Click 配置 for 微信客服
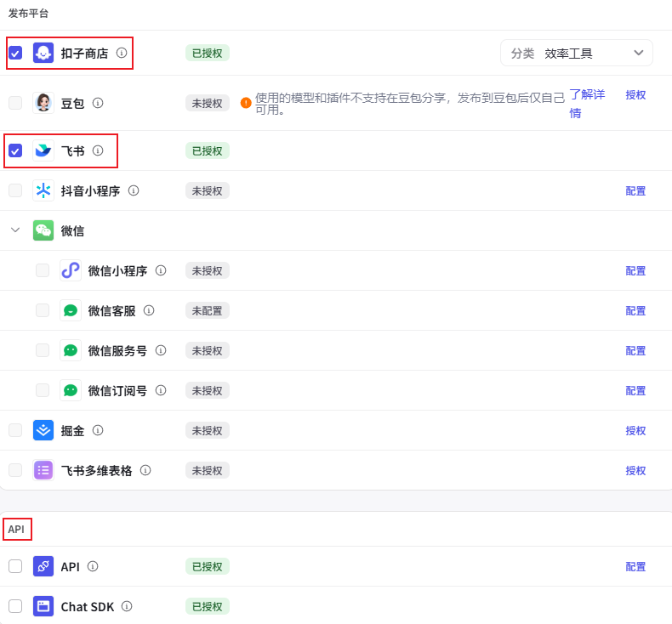The image size is (672, 624). (635, 310)
